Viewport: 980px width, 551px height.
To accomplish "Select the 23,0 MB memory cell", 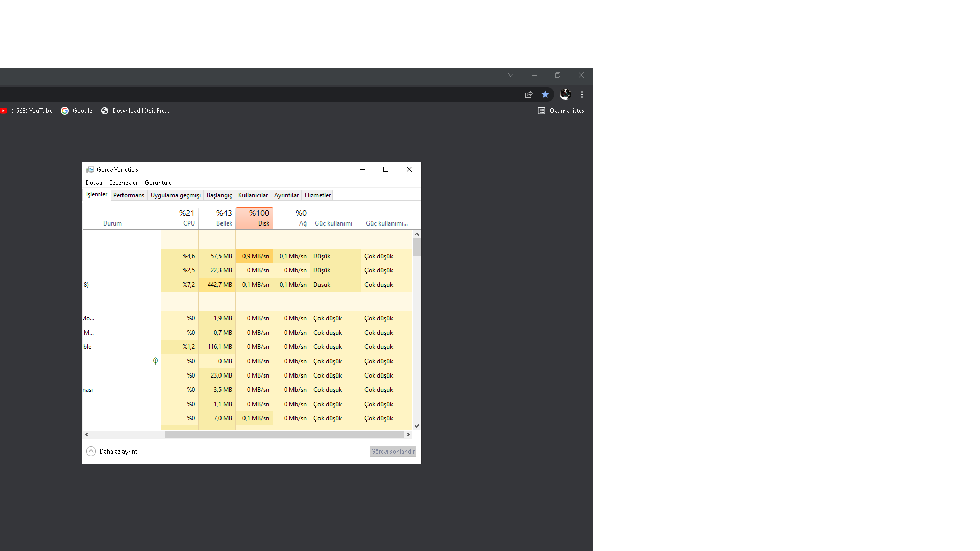I will (x=217, y=375).
